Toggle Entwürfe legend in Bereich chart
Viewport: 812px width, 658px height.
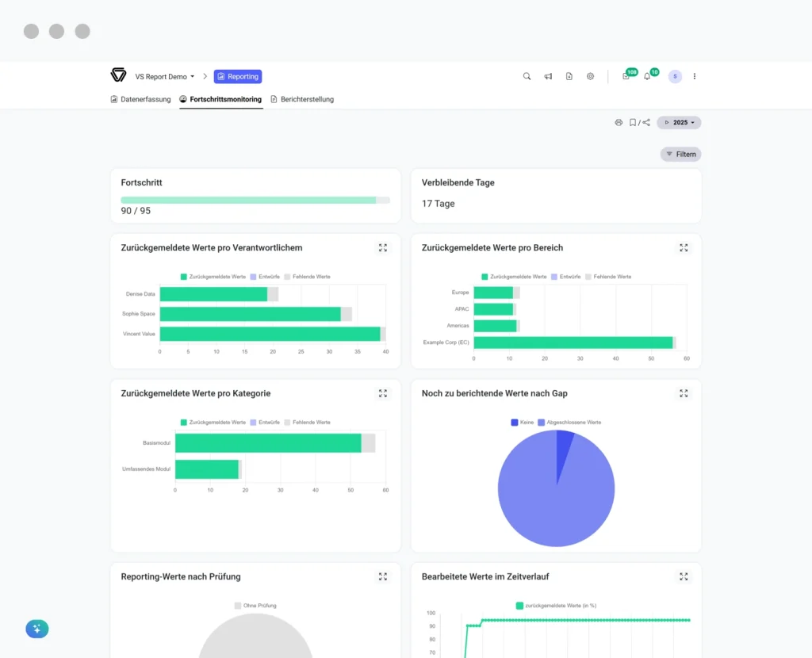[x=565, y=277]
